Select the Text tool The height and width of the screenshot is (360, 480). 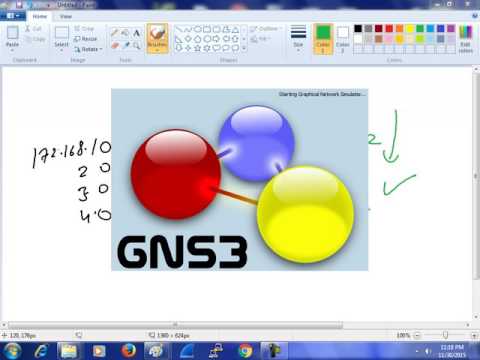136,33
